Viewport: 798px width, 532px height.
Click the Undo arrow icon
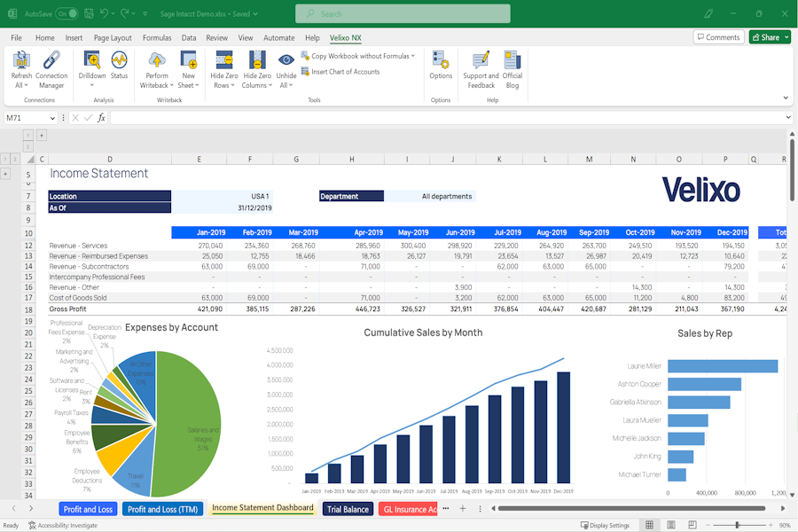click(104, 14)
